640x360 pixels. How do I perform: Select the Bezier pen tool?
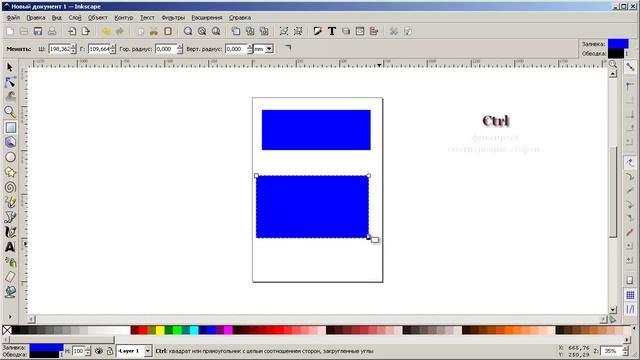[x=10, y=217]
